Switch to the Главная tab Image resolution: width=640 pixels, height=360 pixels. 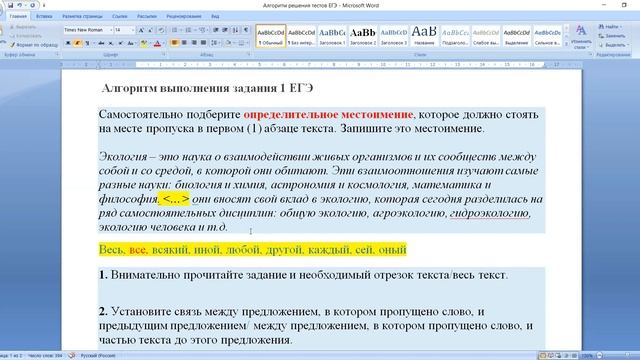click(x=18, y=16)
